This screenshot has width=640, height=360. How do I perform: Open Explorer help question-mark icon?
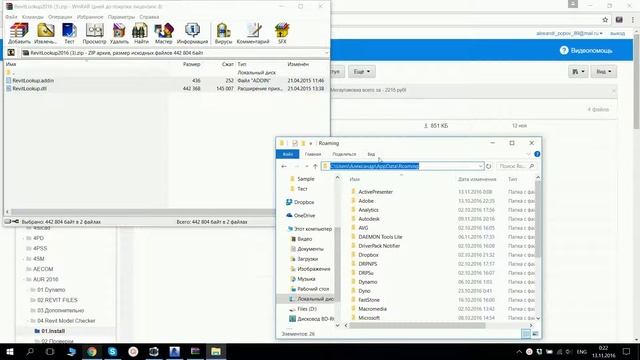pos(537,154)
